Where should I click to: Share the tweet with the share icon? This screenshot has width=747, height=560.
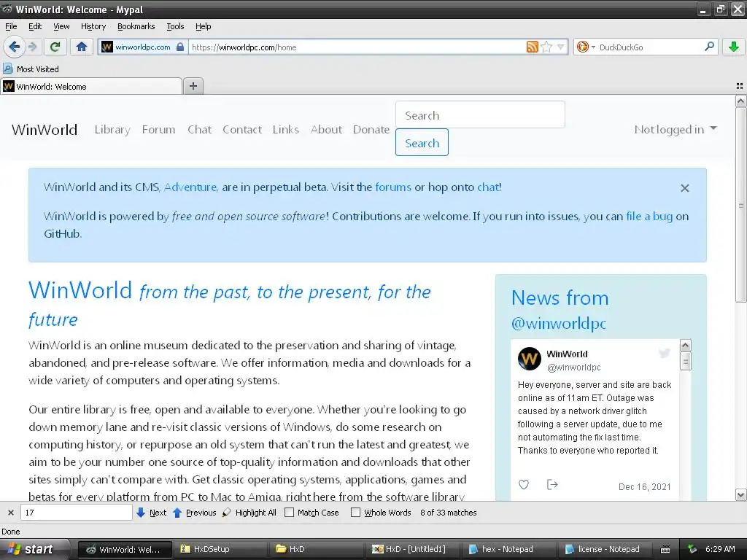[x=552, y=485]
